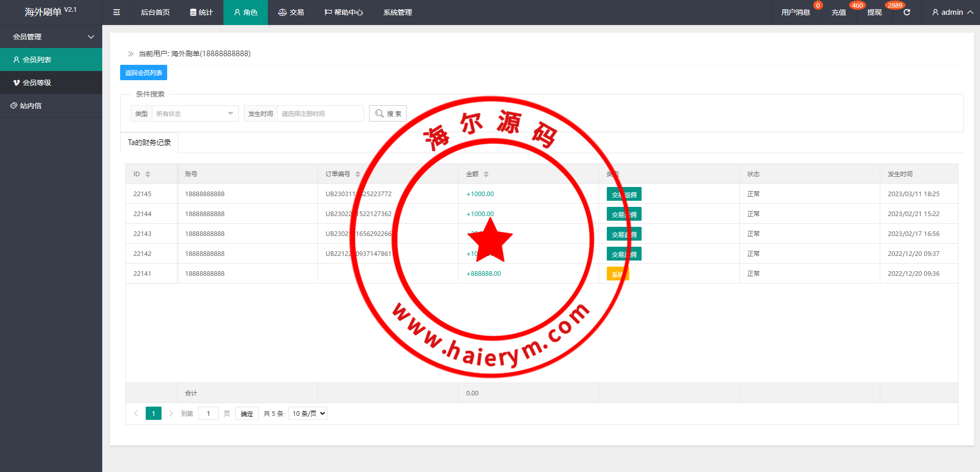View 用户消息 notifications
Screen dimensions: 980x472
point(796,12)
